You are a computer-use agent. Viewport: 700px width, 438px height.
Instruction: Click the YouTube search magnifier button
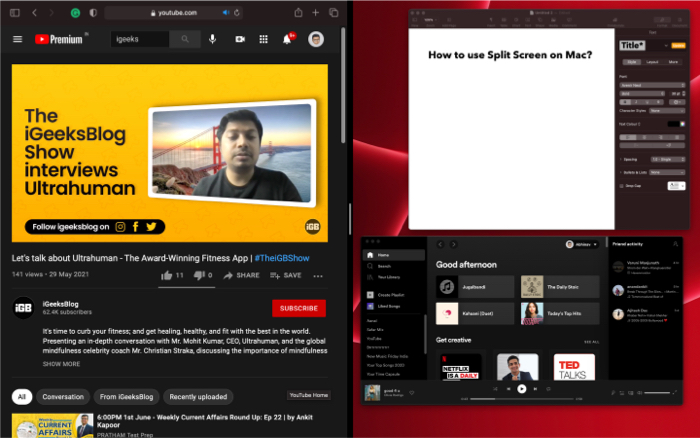(185, 39)
